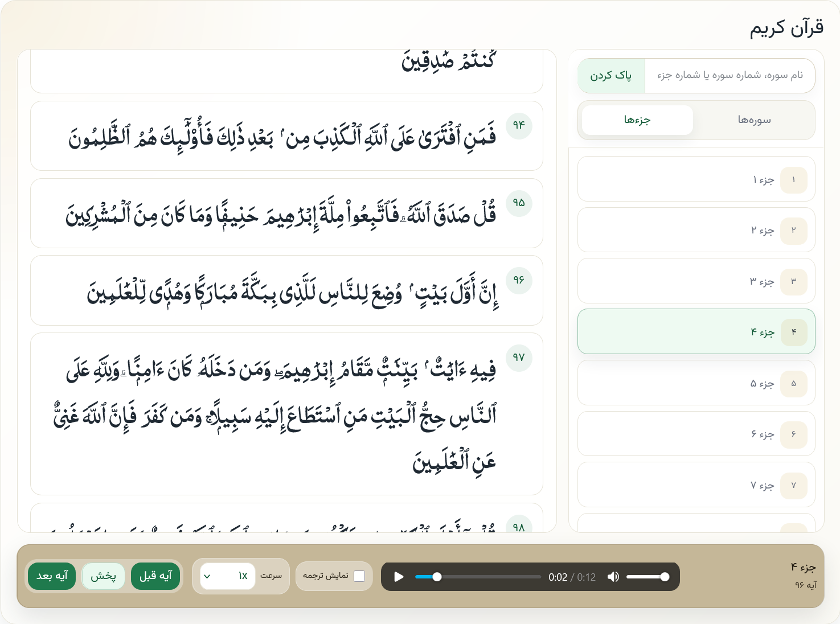840x624 pixels.
Task: Seek along the audio progress bar
Action: [478, 577]
